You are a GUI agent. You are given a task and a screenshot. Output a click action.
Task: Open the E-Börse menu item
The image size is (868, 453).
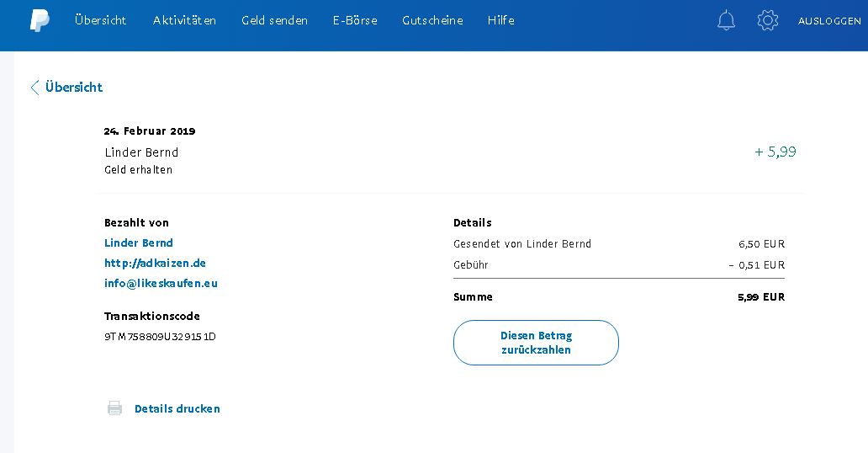[355, 20]
